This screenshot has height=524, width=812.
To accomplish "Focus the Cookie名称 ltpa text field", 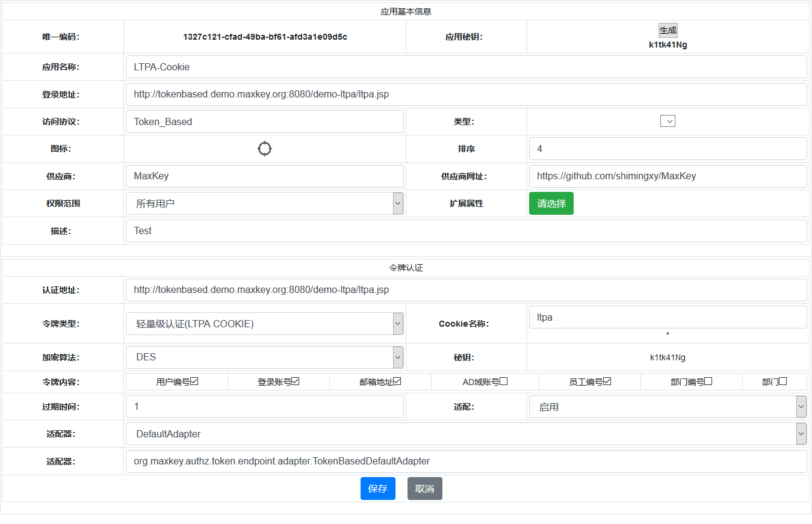I will tap(668, 317).
